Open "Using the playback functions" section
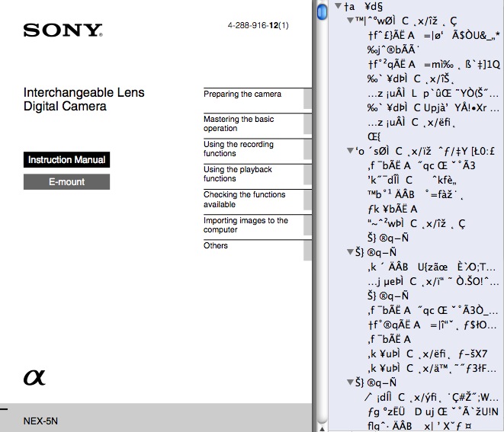The height and width of the screenshot is (432, 504). tap(238, 174)
